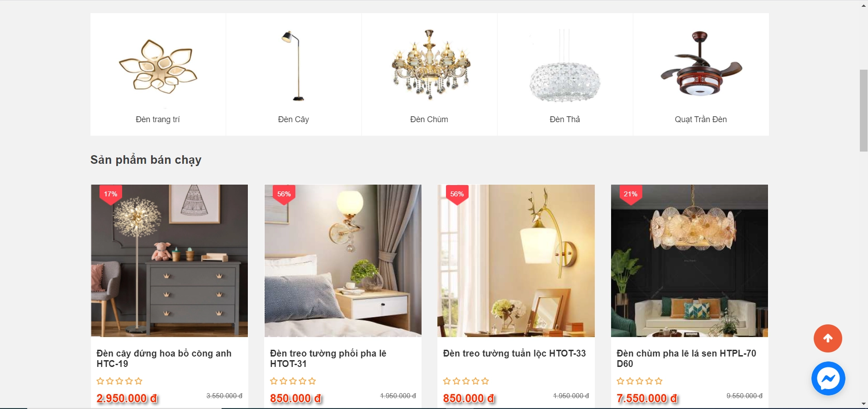View the dandelion floor lamp product image
The image size is (868, 409).
pos(169,261)
